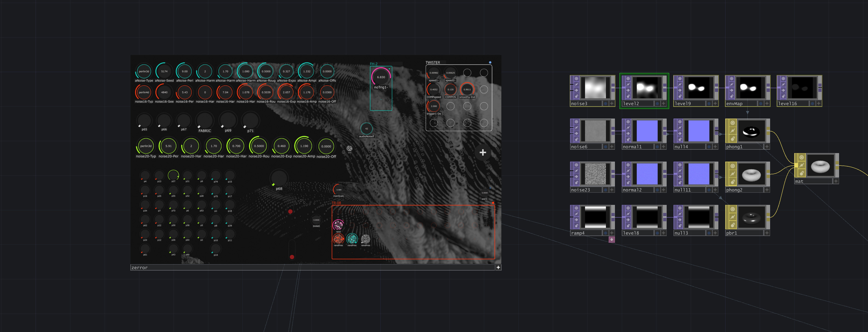Enable viewer active on zerror container
The width and height of the screenshot is (868, 332).
pyautogui.click(x=498, y=268)
